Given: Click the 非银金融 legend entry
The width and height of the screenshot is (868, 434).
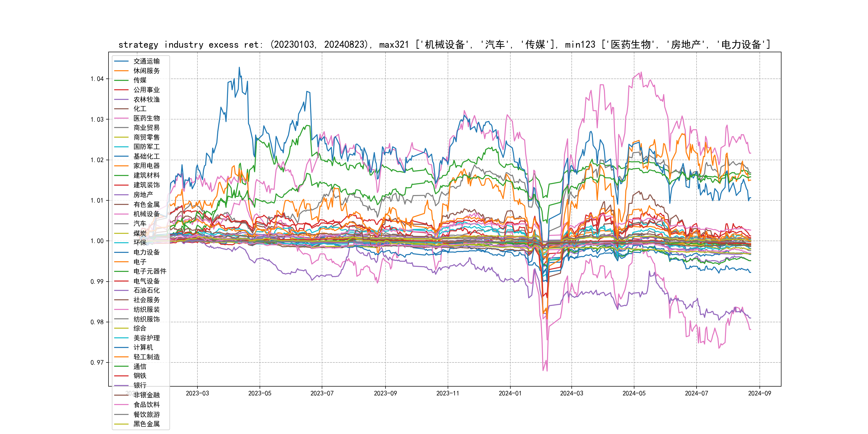Looking at the screenshot, I should pyautogui.click(x=146, y=395).
